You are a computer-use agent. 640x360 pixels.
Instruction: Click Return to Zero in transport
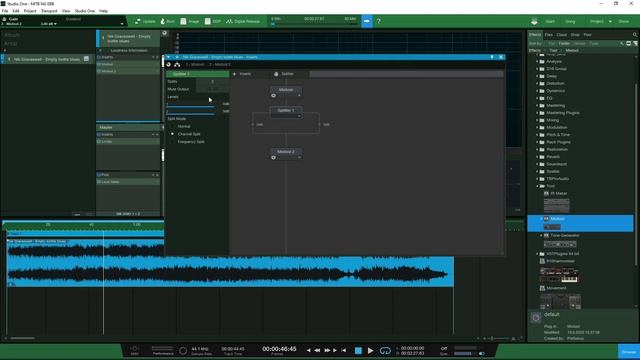[344, 350]
